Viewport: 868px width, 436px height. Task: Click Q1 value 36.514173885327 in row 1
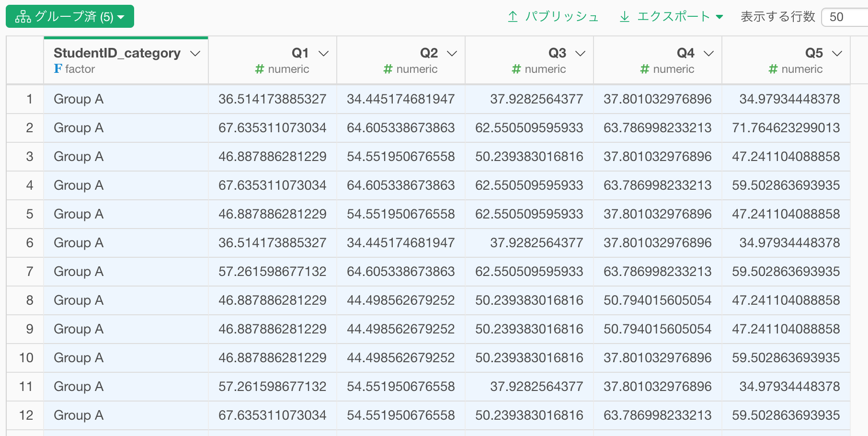tap(273, 99)
